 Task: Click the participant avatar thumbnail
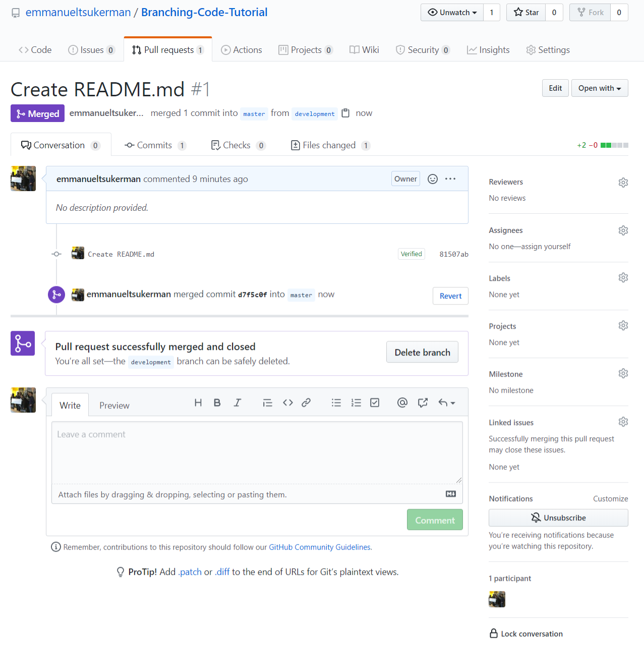point(497,599)
